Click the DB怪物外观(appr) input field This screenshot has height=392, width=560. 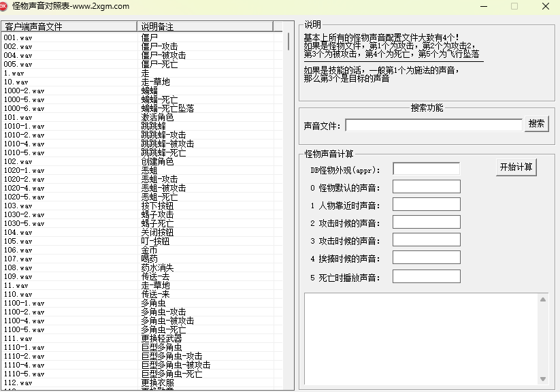pyautogui.click(x=426, y=169)
